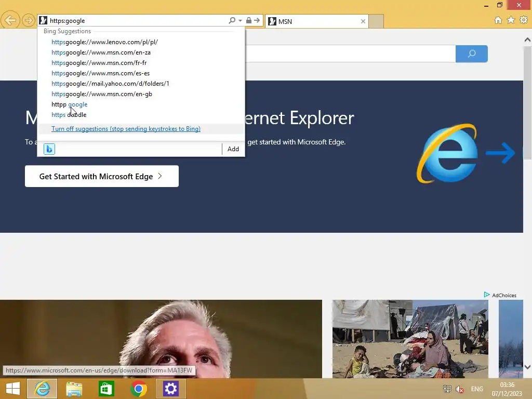Image resolution: width=532 pixels, height=399 pixels.
Task: Open the Home page icon
Action: (x=498, y=20)
